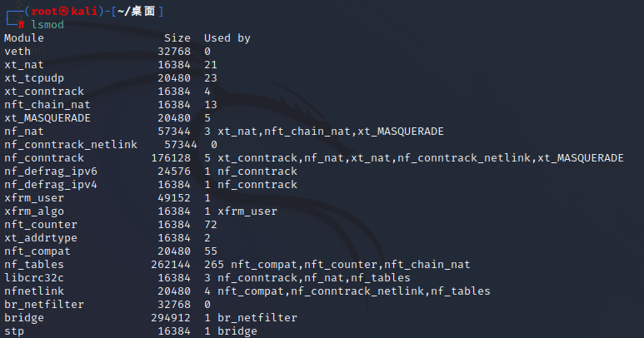Image resolution: width=644 pixels, height=338 pixels.
Task: Select the xt_tcpudp module name
Action: 34,78
